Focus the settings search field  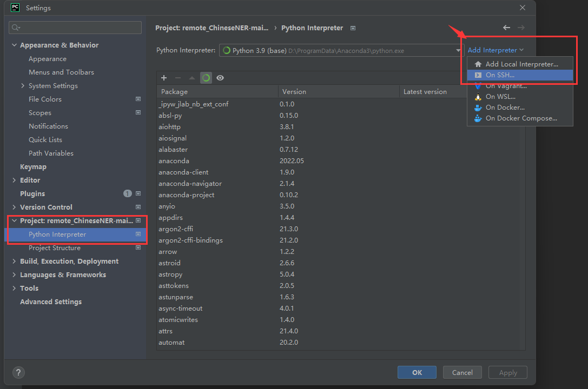pyautogui.click(x=76, y=28)
